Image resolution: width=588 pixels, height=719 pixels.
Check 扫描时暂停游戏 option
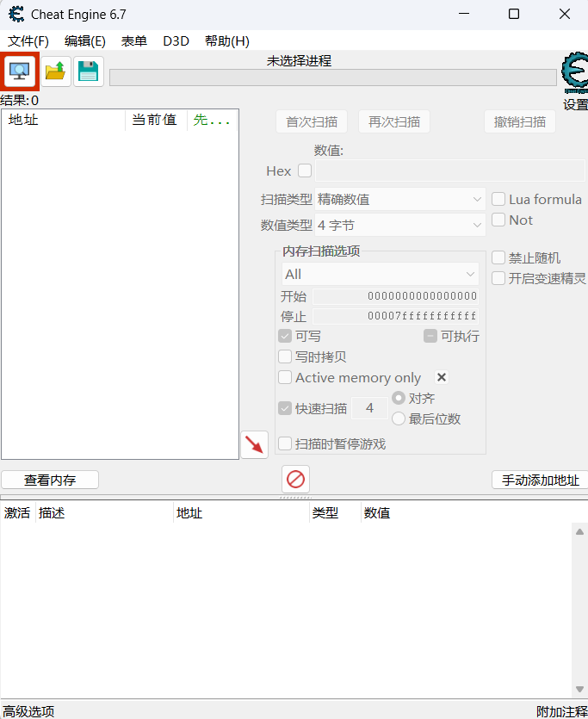pos(285,443)
